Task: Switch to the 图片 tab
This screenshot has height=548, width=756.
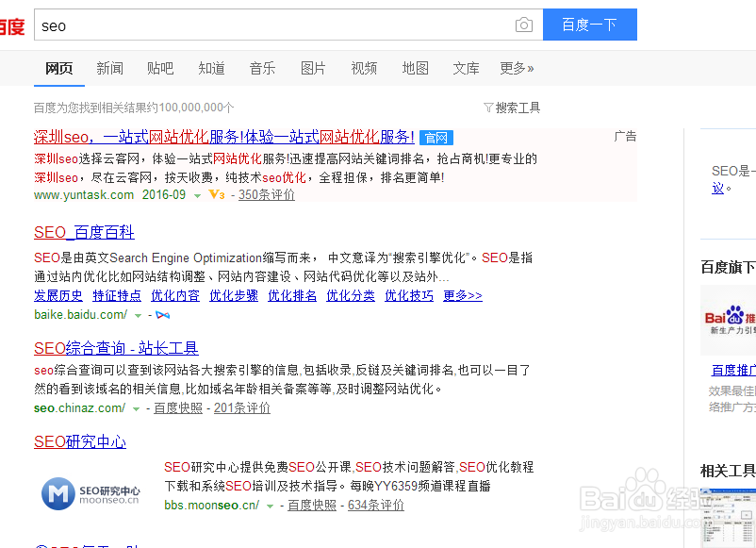Action: [313, 69]
